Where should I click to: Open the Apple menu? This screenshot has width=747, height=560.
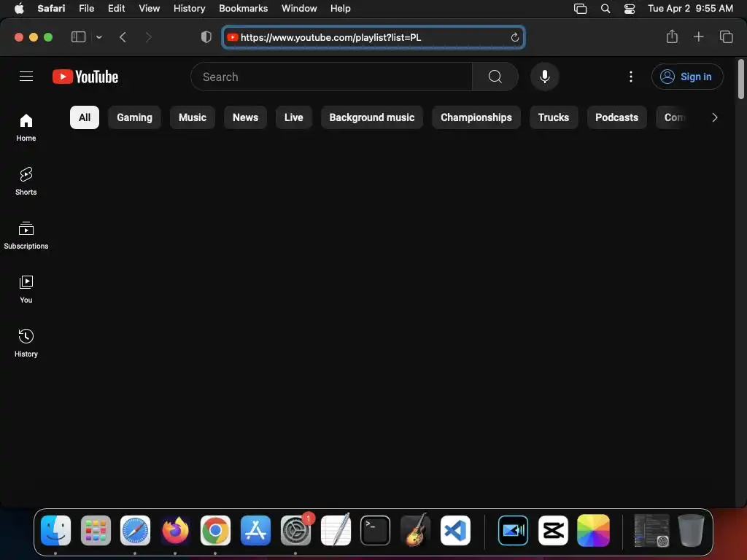tap(19, 8)
